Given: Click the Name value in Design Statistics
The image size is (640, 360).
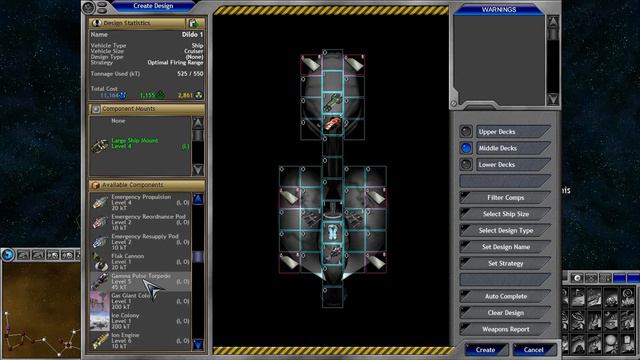Looking at the screenshot, I should [x=192, y=35].
